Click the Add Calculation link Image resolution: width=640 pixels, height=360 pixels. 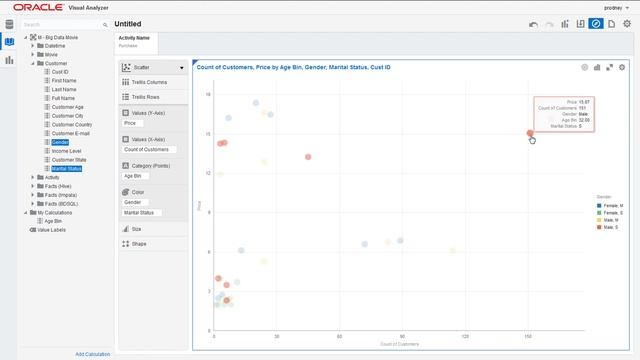coord(93,354)
